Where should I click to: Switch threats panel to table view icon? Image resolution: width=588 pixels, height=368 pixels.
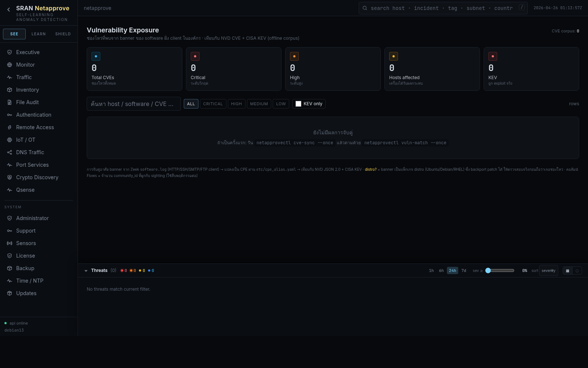pos(567,271)
